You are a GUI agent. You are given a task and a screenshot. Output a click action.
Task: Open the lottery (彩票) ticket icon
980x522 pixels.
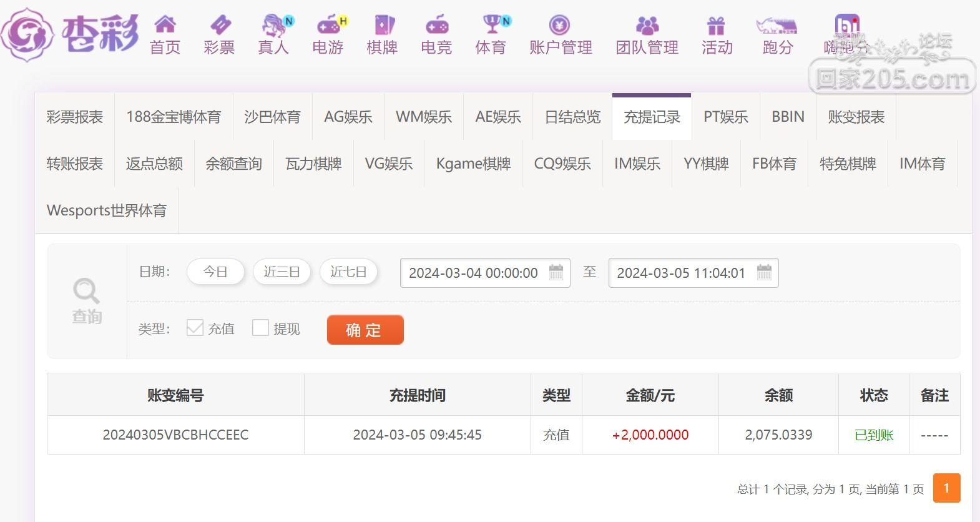pos(219,25)
